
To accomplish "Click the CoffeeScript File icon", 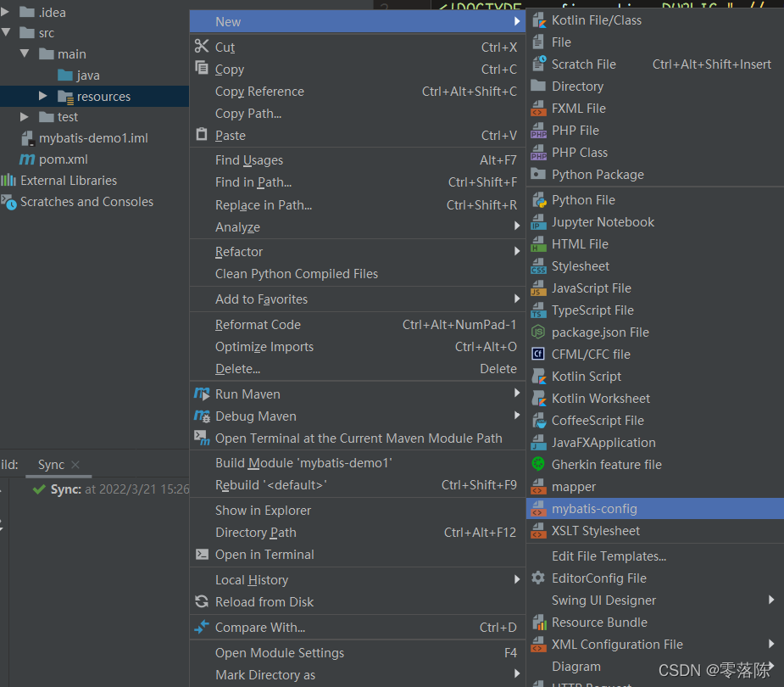I will 538,421.
